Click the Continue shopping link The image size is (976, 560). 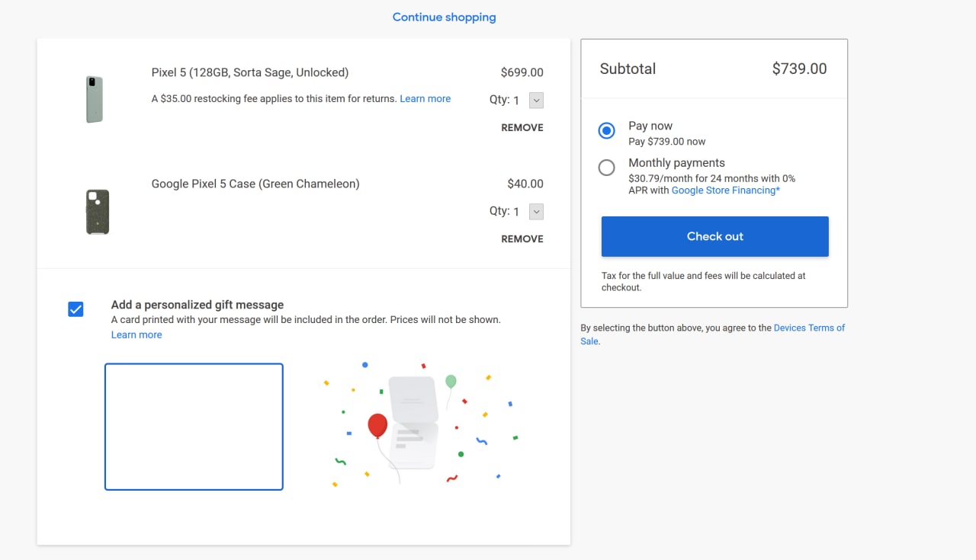click(x=444, y=17)
